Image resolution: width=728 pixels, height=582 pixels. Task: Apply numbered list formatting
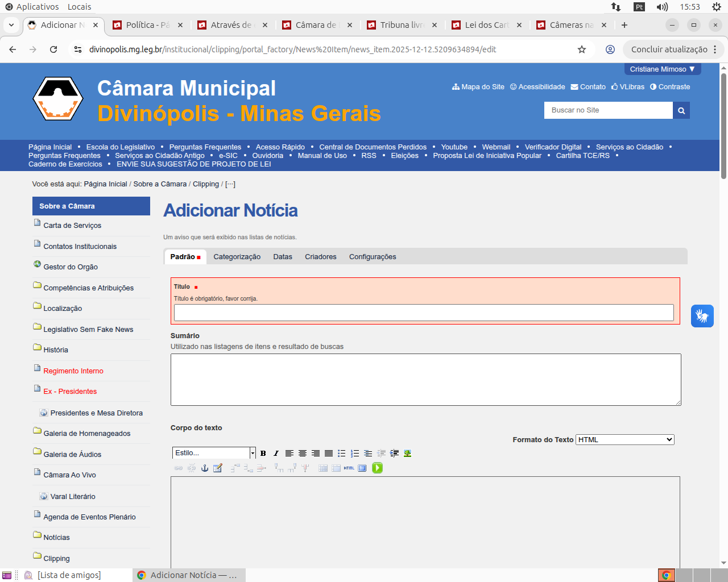[354, 454]
